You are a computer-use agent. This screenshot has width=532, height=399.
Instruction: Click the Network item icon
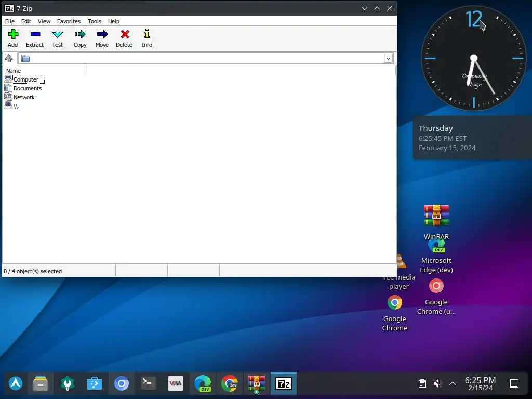coord(8,97)
